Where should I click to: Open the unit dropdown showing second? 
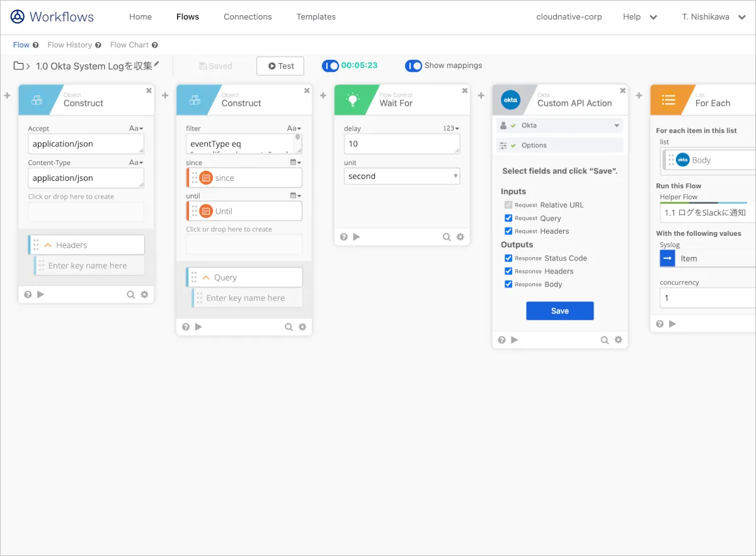pos(402,177)
